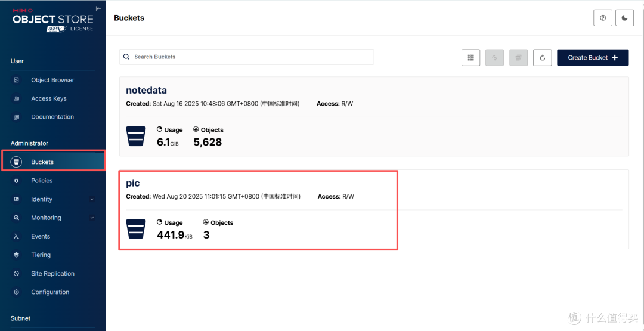Open Object Browser in sidebar
644x331 pixels.
(x=52, y=80)
